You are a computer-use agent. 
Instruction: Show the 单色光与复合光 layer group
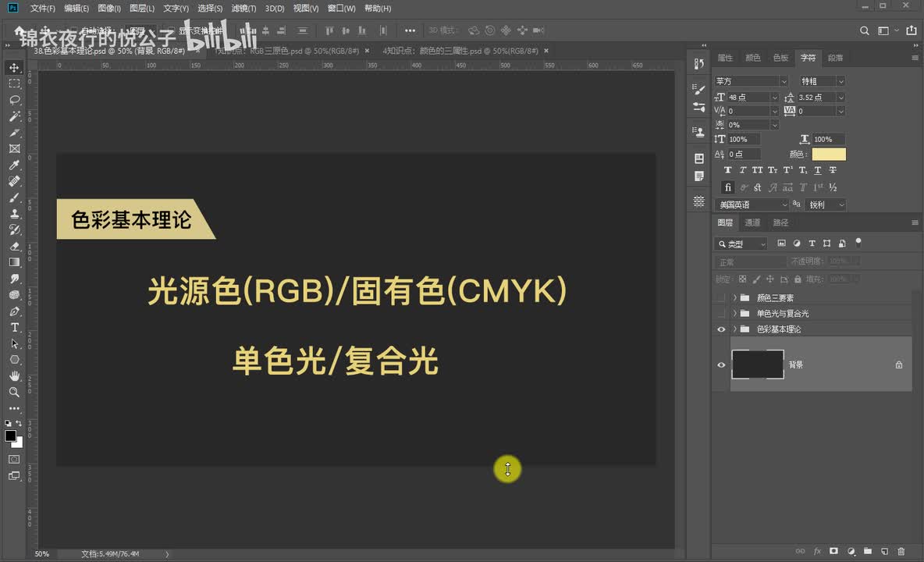point(720,314)
